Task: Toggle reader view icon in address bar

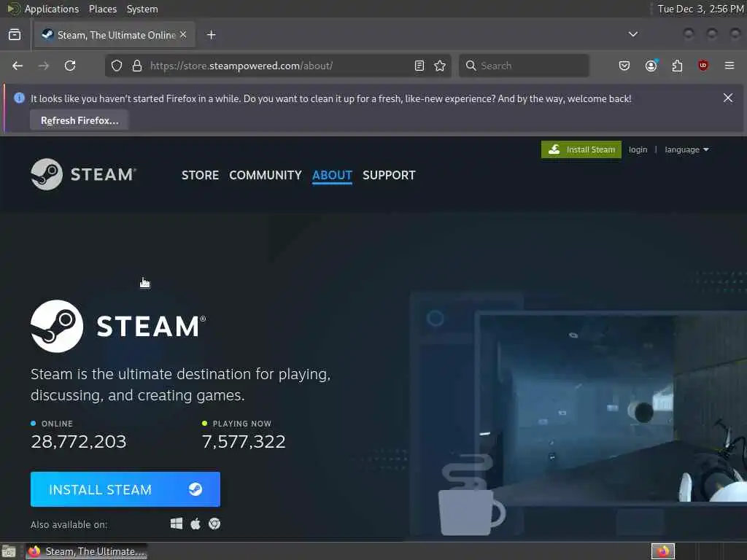Action: [x=419, y=66]
